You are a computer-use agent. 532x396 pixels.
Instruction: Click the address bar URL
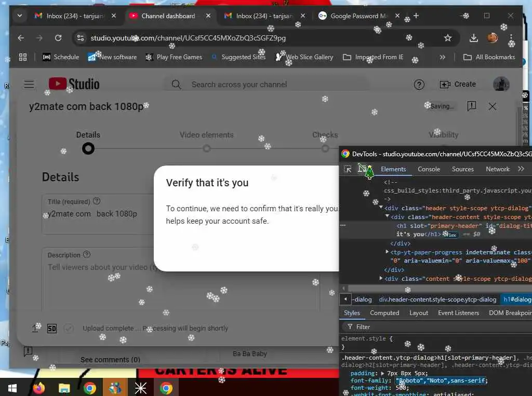pos(188,38)
